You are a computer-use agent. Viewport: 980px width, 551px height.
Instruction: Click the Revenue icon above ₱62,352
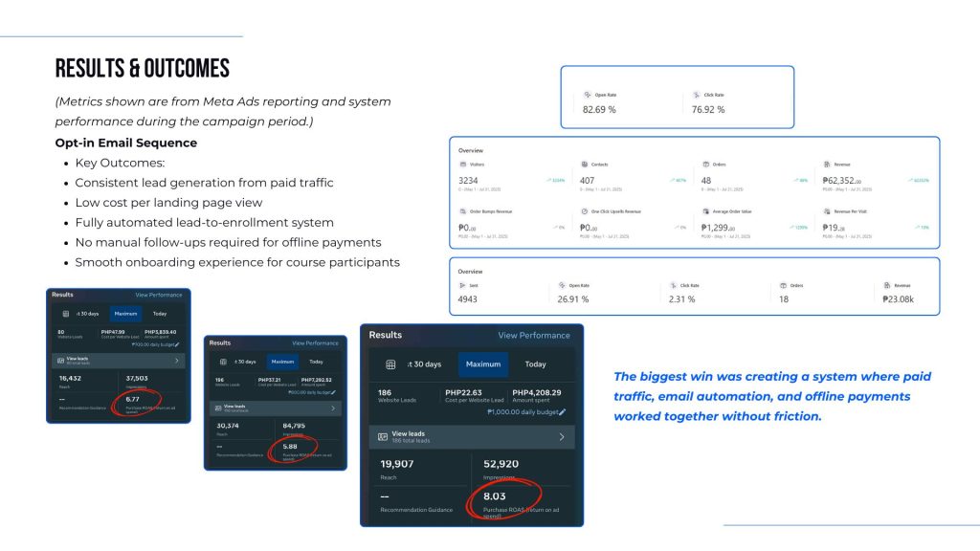[826, 165]
